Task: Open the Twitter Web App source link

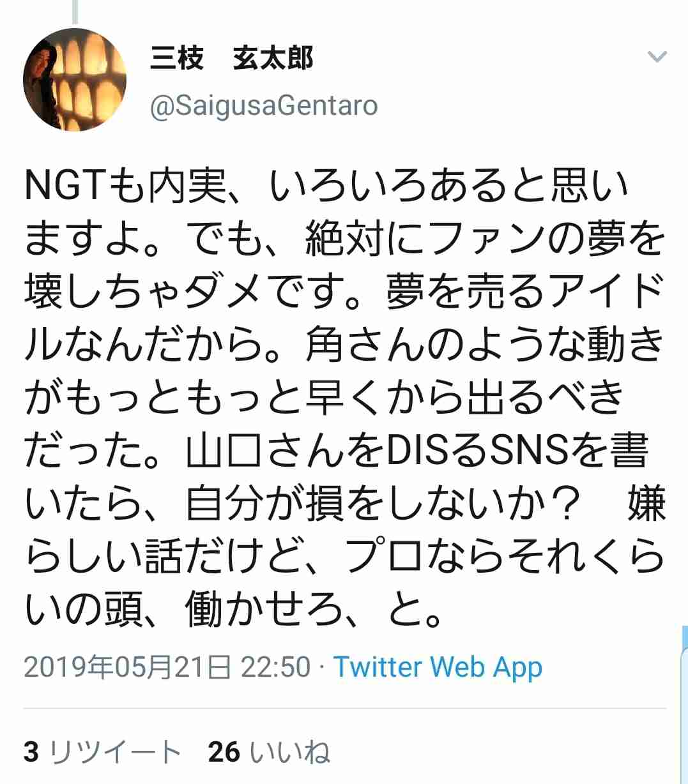Action: pos(438,667)
